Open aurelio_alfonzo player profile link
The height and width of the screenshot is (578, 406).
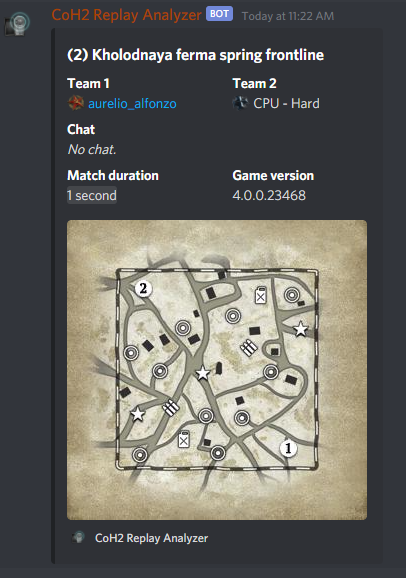pyautogui.click(x=132, y=104)
